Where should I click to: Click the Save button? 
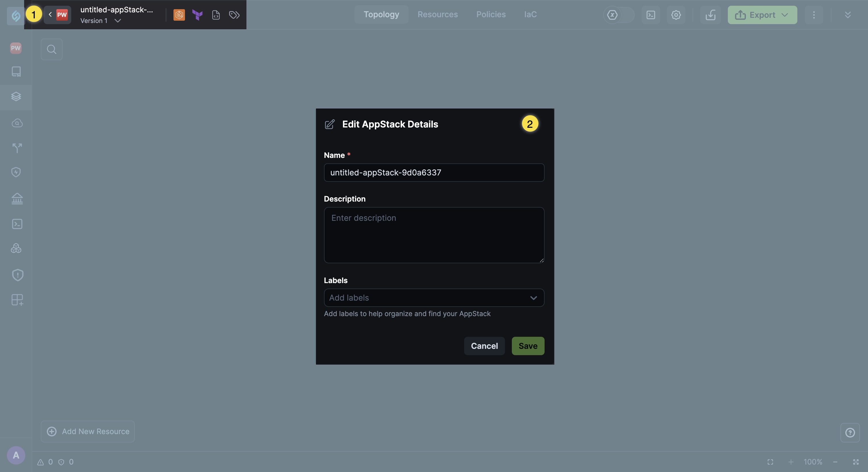(x=528, y=346)
